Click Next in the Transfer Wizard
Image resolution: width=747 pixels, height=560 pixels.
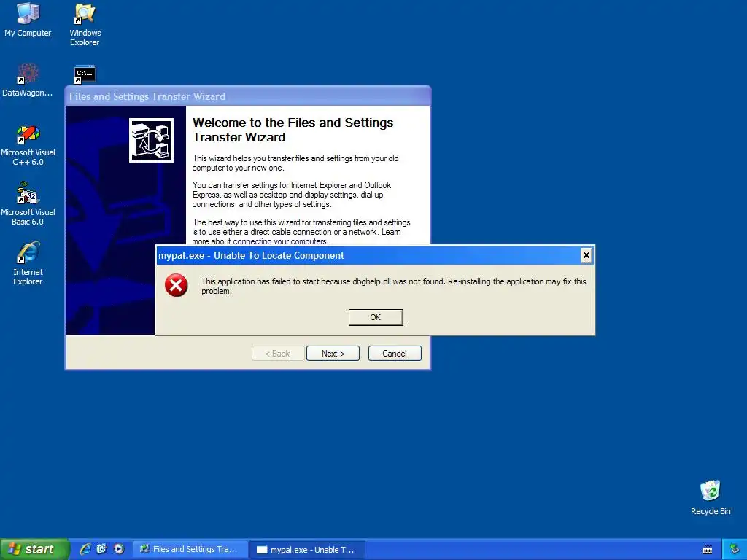click(333, 354)
